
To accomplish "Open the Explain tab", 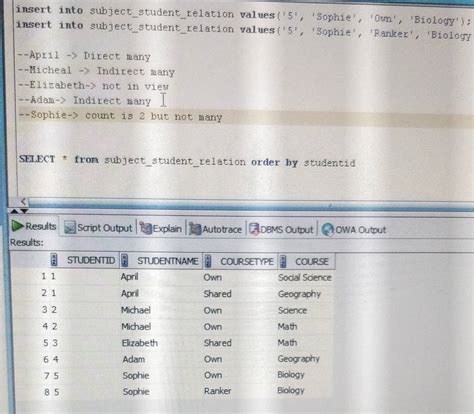I will point(161,229).
